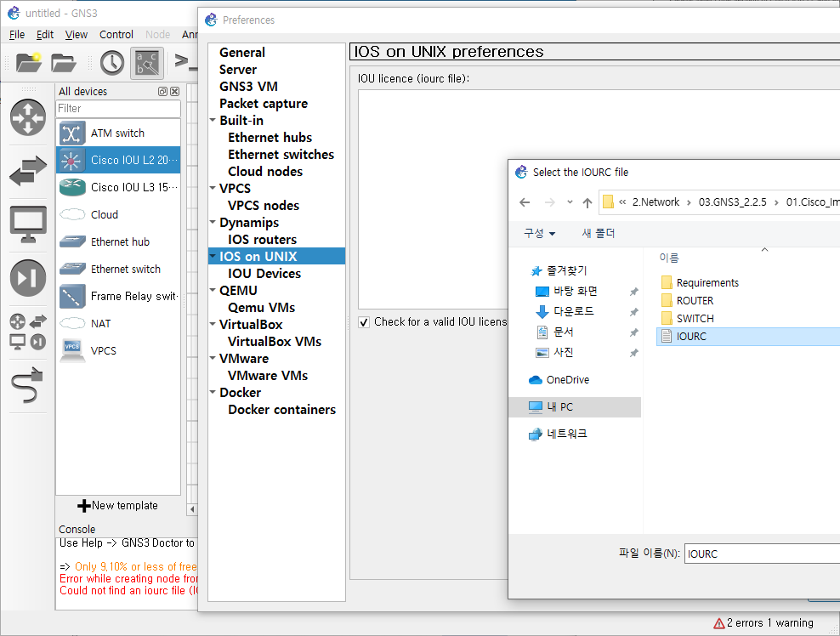
Task: Click 새 폴더 new folder button
Action: point(599,233)
